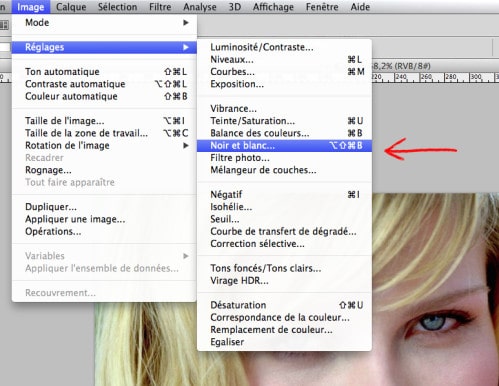Open Exposition adjustment
Image resolution: width=499 pixels, height=386 pixels.
click(284, 84)
